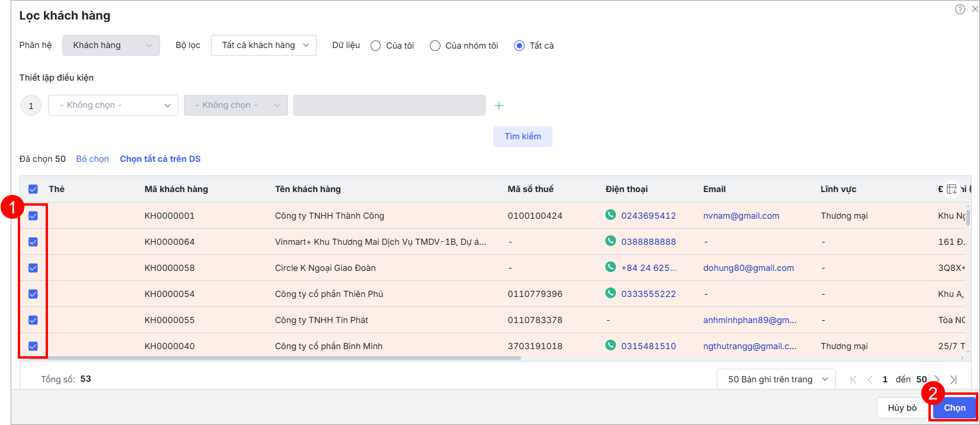Click the 'Tìm kiếm' button
Image resolution: width=980 pixels, height=425 pixels.
(522, 136)
